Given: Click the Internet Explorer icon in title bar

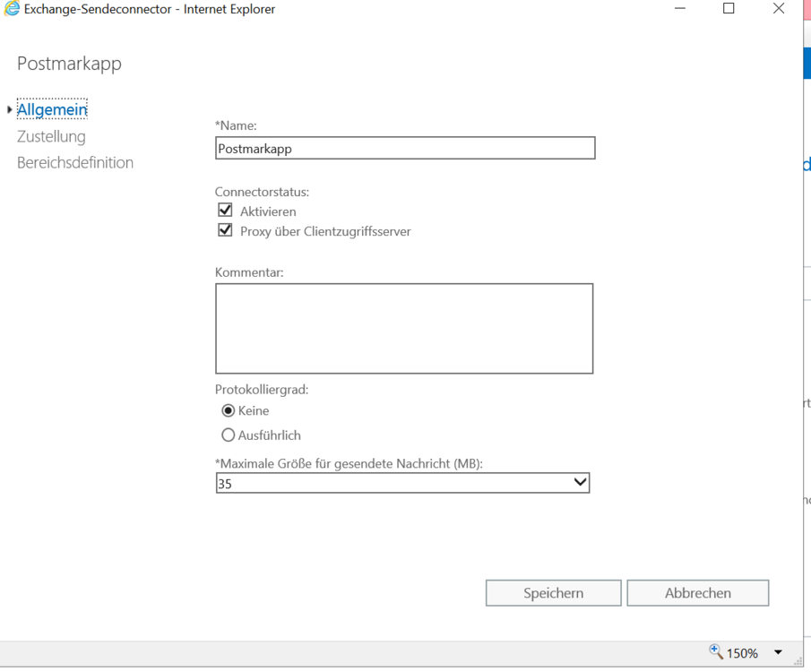Looking at the screenshot, I should pyautogui.click(x=12, y=9).
